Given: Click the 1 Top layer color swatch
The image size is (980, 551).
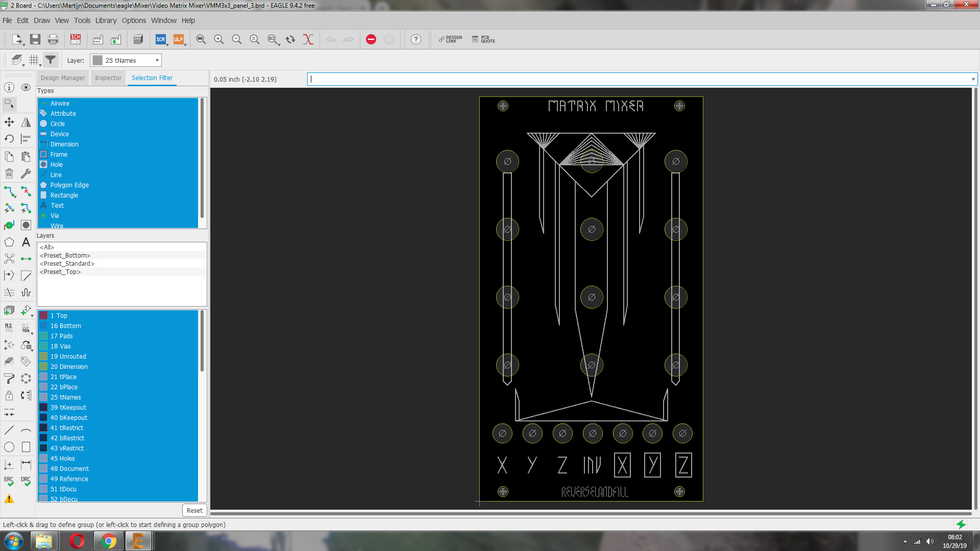Looking at the screenshot, I should click(x=44, y=316).
